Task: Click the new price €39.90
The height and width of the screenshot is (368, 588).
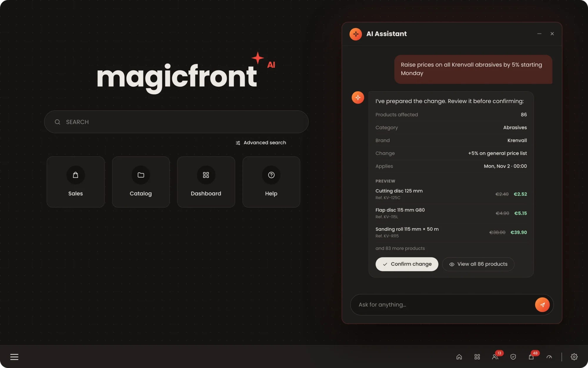Action: (519, 232)
